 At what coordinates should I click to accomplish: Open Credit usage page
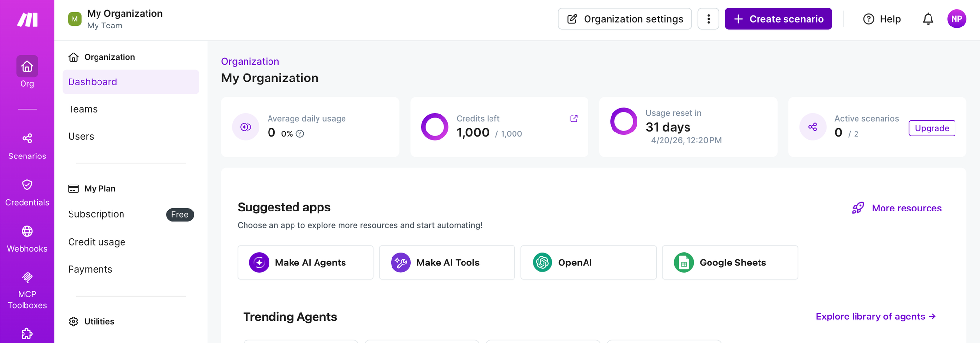[x=97, y=242]
